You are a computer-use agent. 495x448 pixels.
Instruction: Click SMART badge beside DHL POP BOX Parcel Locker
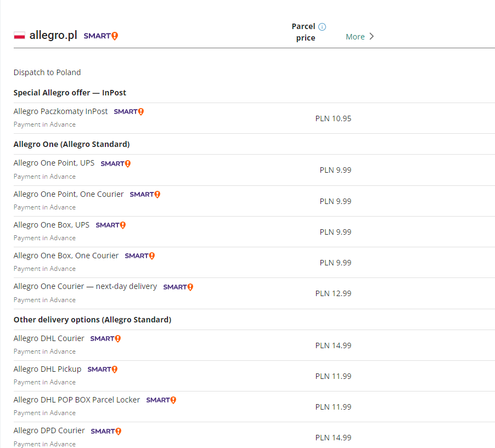[x=161, y=400]
